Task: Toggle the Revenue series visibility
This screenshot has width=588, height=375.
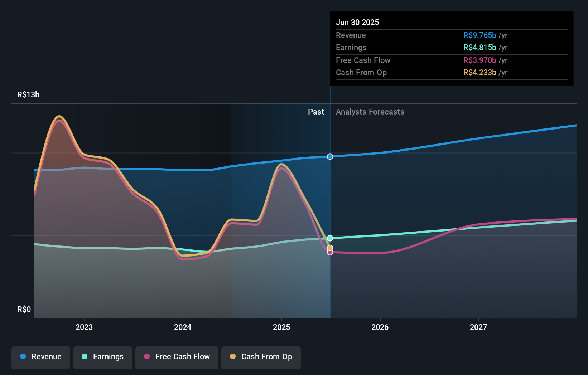Action: pyautogui.click(x=40, y=357)
